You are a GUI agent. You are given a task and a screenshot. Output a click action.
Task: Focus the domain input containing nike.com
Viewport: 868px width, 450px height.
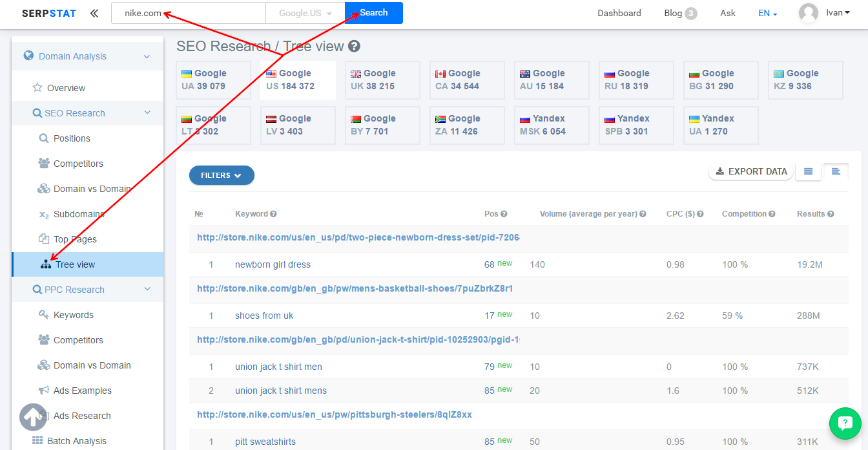click(x=189, y=13)
